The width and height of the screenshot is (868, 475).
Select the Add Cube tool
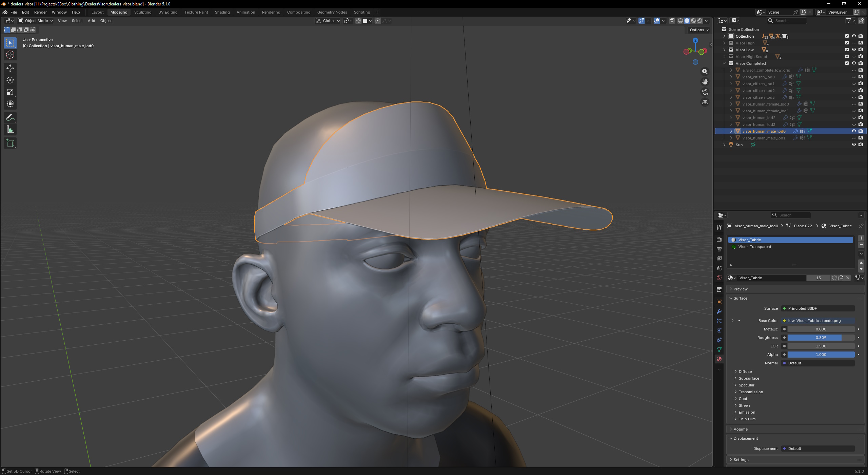coord(10,143)
